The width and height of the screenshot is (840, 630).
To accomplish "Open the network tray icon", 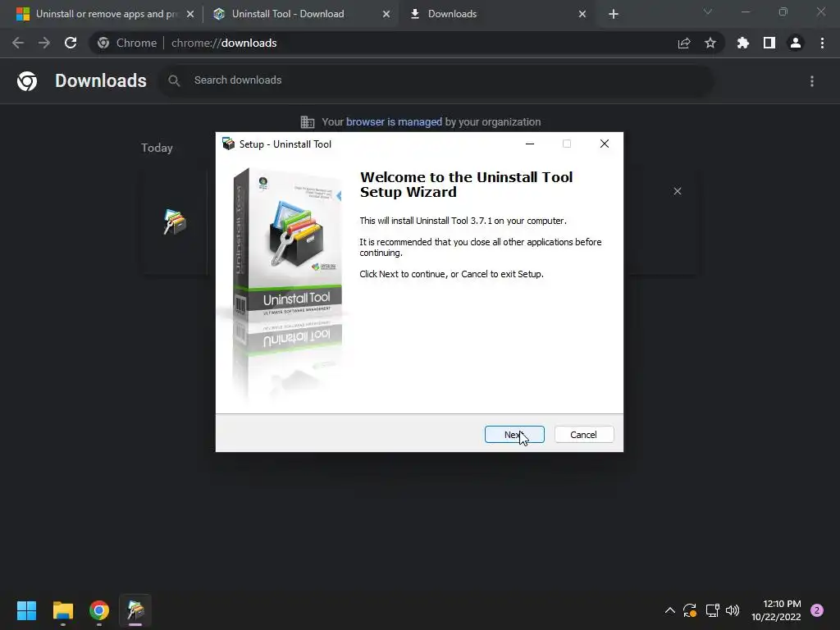I will (713, 610).
